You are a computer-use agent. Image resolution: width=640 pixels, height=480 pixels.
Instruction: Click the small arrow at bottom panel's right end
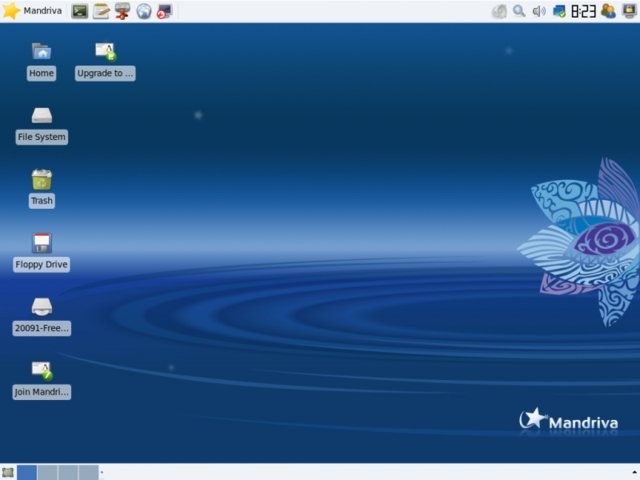(x=635, y=473)
